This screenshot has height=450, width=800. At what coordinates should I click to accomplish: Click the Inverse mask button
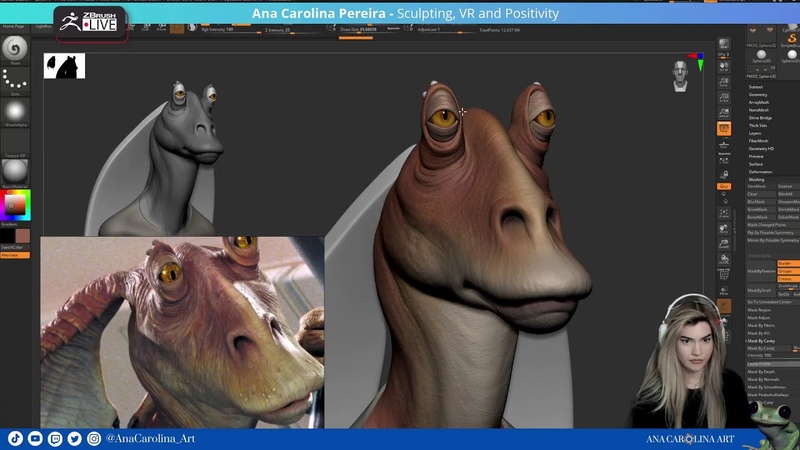coord(788,187)
